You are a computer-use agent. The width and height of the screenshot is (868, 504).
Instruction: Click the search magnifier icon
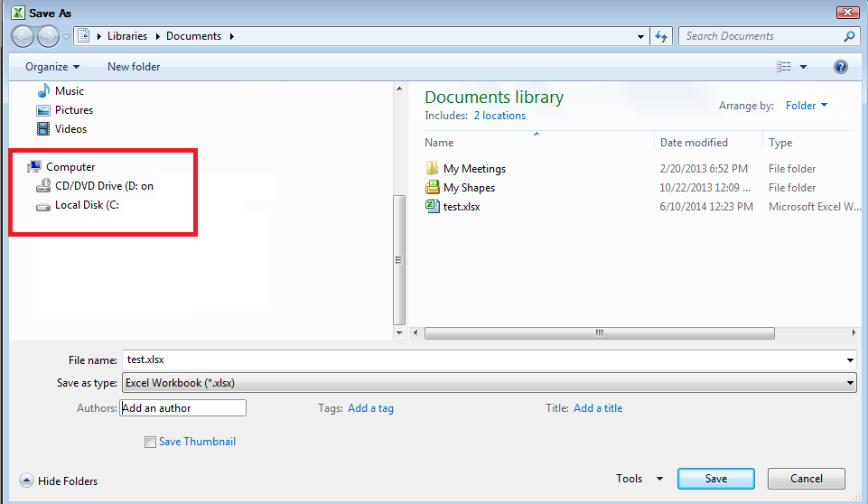pos(849,36)
